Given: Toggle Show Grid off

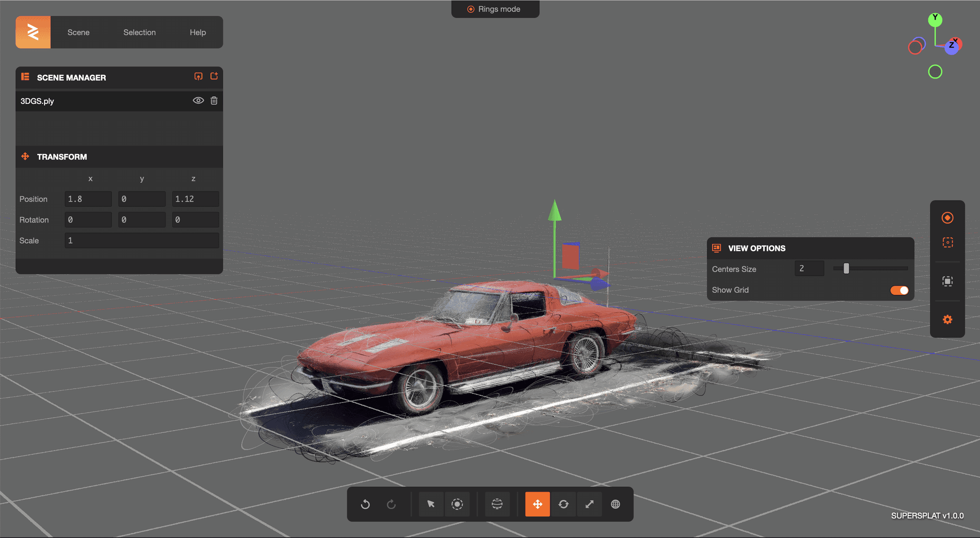Looking at the screenshot, I should [899, 291].
